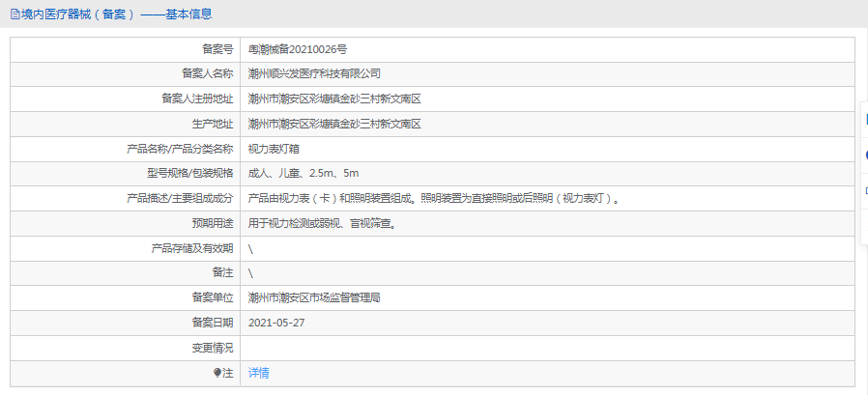Select the value 成人、儿童、2.5m、5m
Screen dimensions: 868x395
pyautogui.click(x=304, y=174)
